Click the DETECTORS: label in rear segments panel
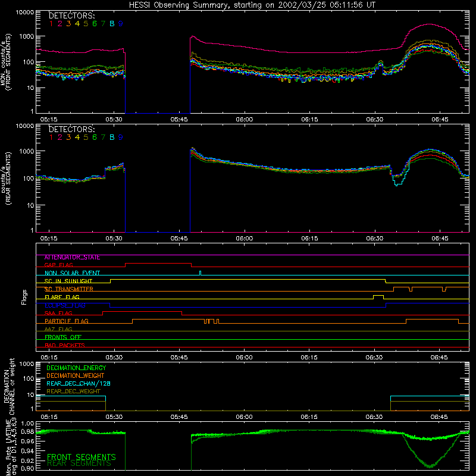476x476 pixels. pos(71,129)
